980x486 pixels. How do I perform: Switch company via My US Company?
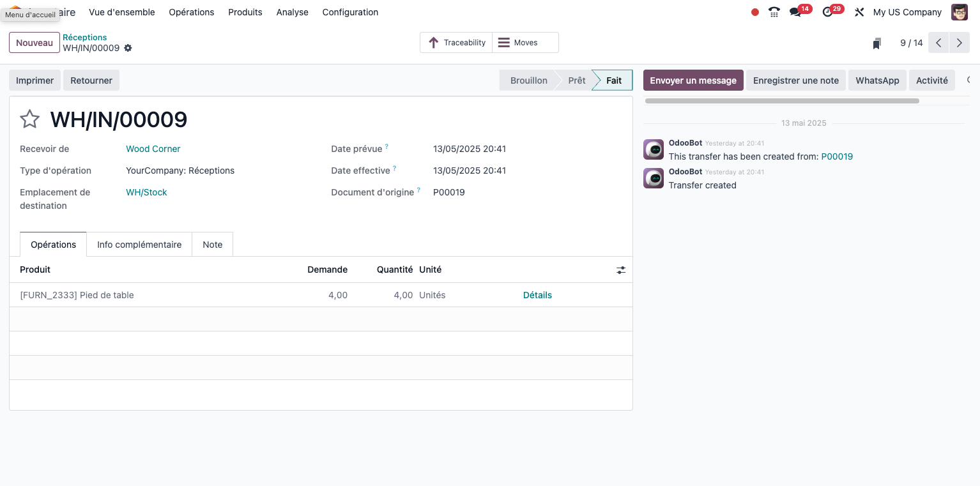click(x=907, y=12)
